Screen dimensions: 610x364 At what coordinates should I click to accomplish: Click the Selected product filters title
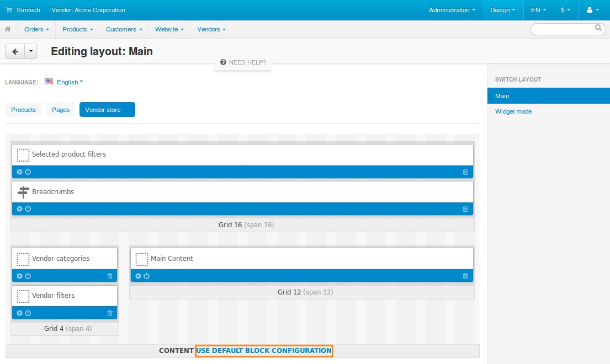[x=69, y=154]
